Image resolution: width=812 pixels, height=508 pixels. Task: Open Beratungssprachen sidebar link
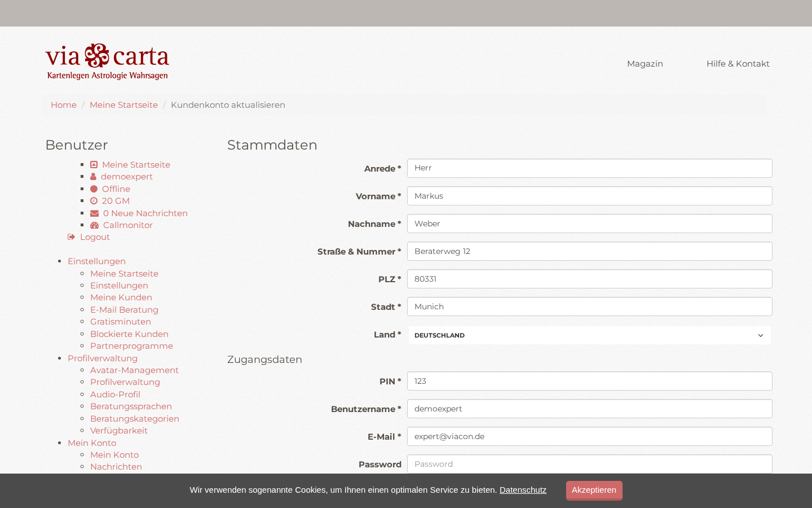(x=131, y=406)
